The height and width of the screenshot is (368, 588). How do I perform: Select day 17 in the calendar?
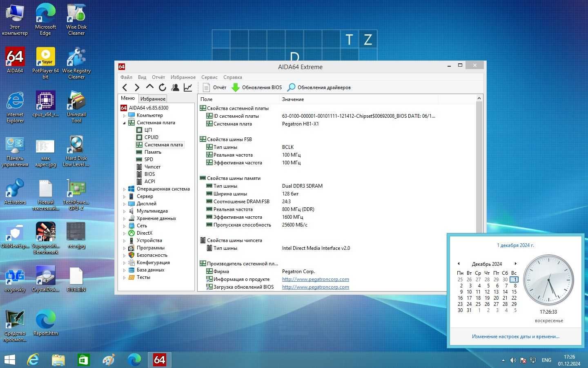coord(469,298)
